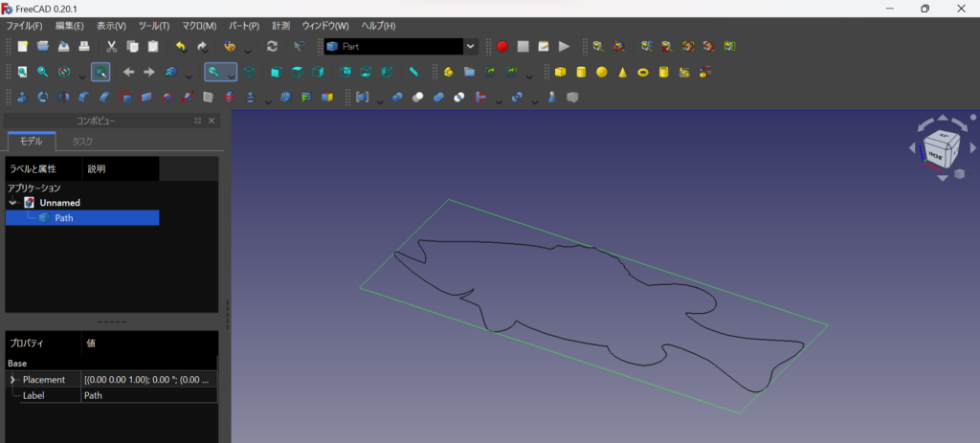This screenshot has width=980, height=443.
Task: Create a torus primitive
Action: tap(642, 73)
